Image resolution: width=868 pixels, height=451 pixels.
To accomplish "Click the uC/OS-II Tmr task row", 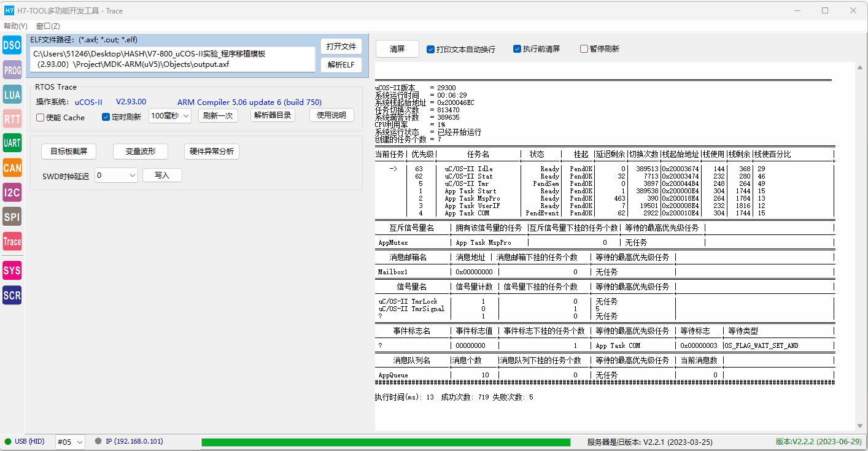I will coord(605,183).
